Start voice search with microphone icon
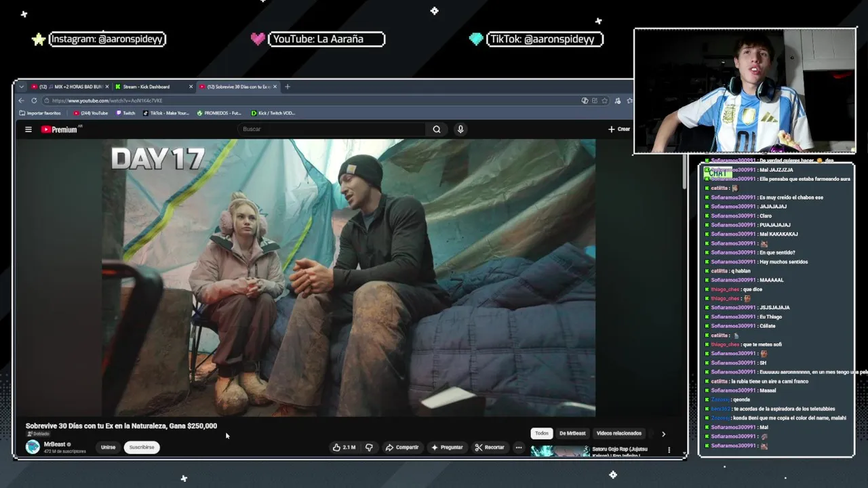Screen dimensions: 868x488 click(460, 129)
